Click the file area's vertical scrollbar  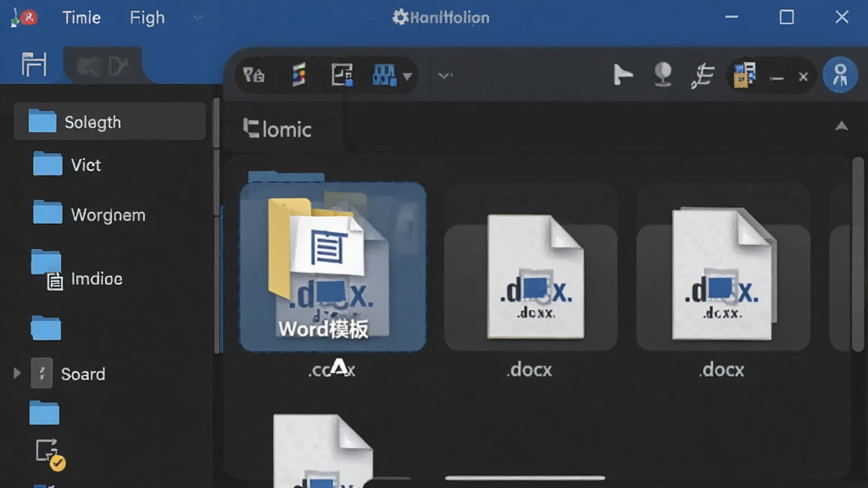(x=858, y=254)
